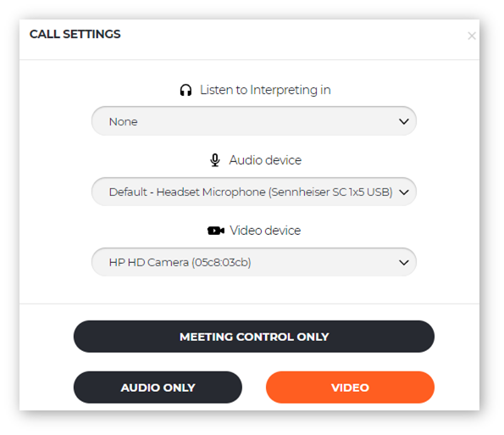Join the call with Audio Only
This screenshot has height=435, width=504.
point(158,388)
